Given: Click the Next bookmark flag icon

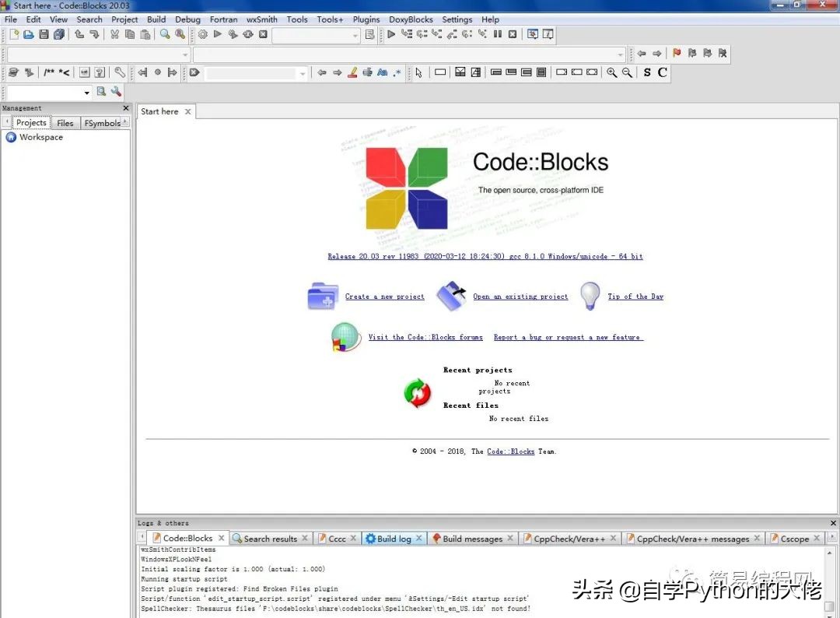Looking at the screenshot, I should (707, 53).
